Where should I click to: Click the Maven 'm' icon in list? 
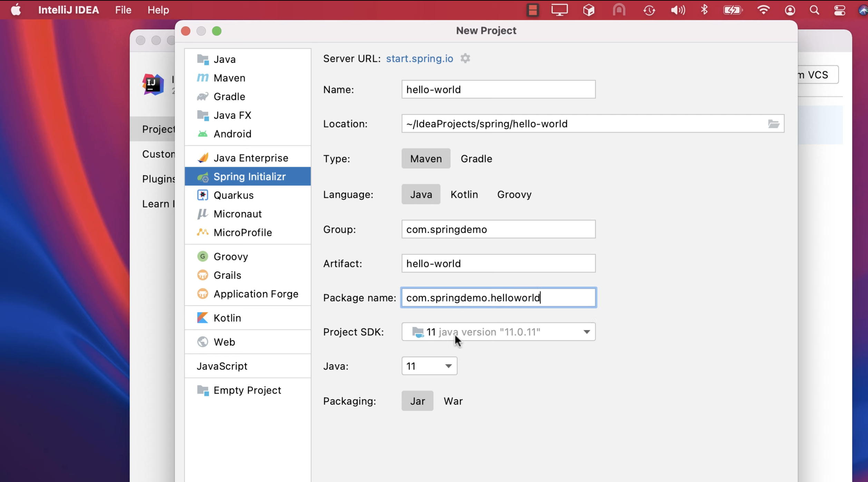(x=203, y=78)
